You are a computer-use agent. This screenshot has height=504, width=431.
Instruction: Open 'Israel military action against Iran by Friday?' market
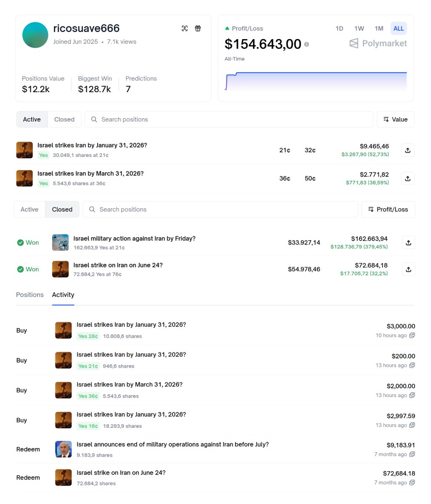tap(134, 239)
